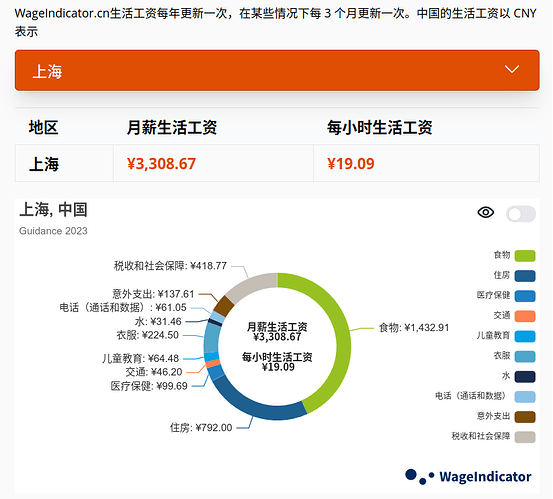Click the 儿童教育: ¥64.48 chart label

140,359
